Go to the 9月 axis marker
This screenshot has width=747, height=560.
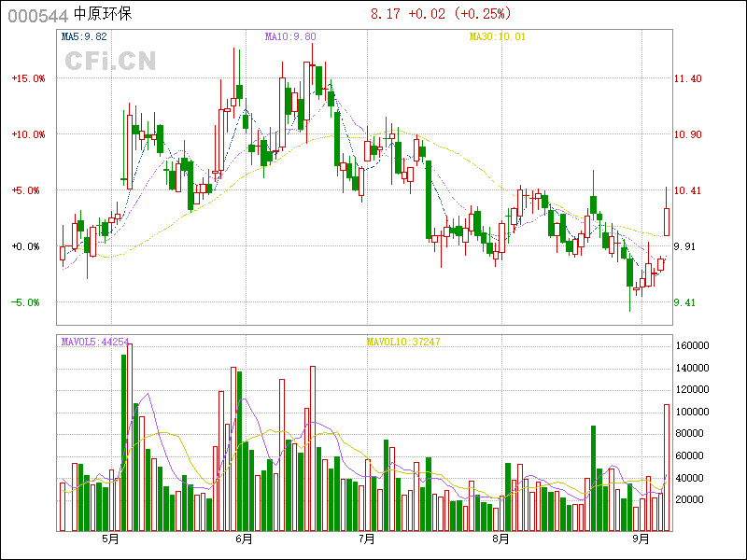[x=640, y=539]
